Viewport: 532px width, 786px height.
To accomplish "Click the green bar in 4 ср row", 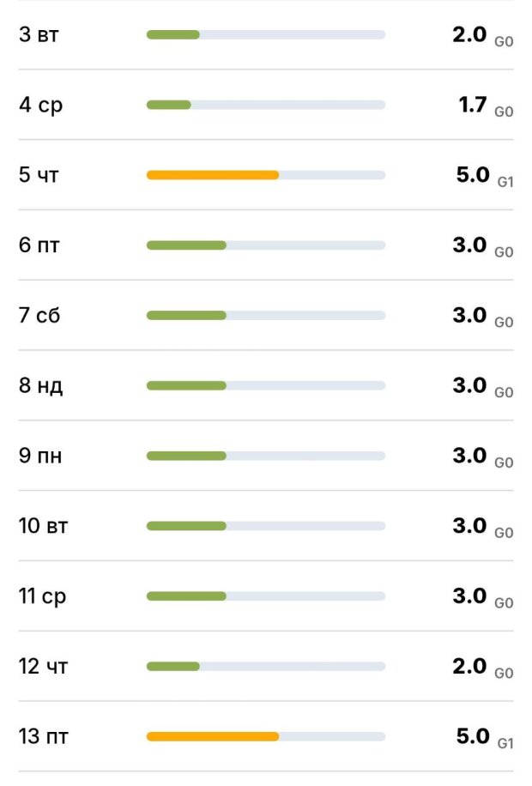I will click(x=169, y=105).
